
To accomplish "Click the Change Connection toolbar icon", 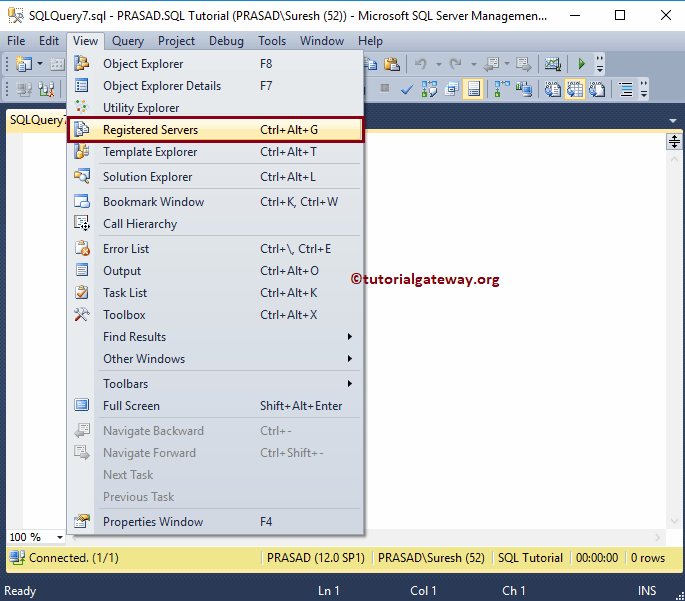I will [46, 89].
